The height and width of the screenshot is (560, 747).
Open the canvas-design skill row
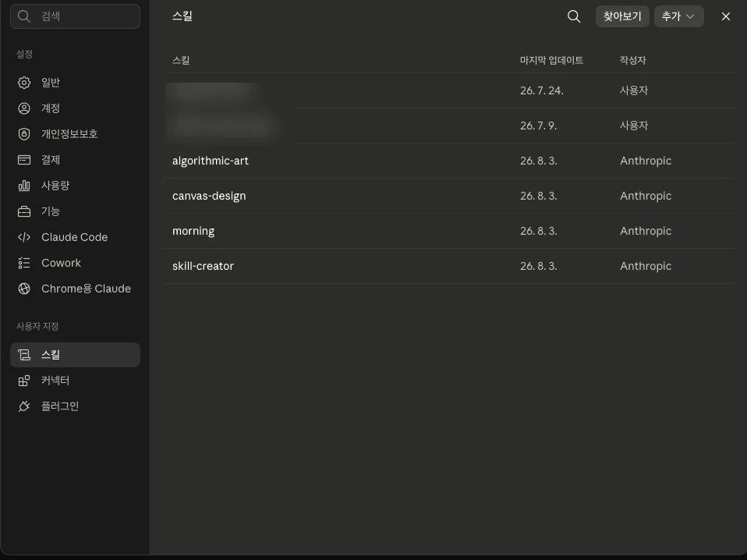point(449,196)
